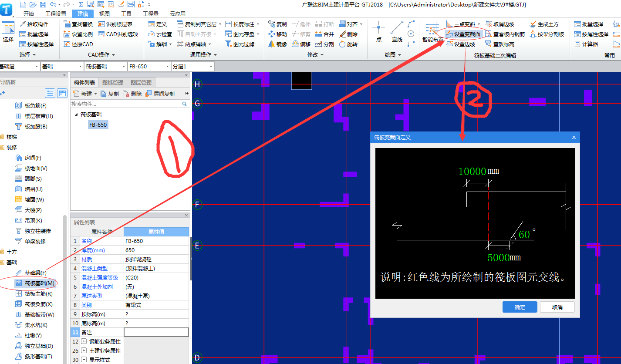
Task: Select the 拾取构件 eyedropper tool
Action: [34, 24]
